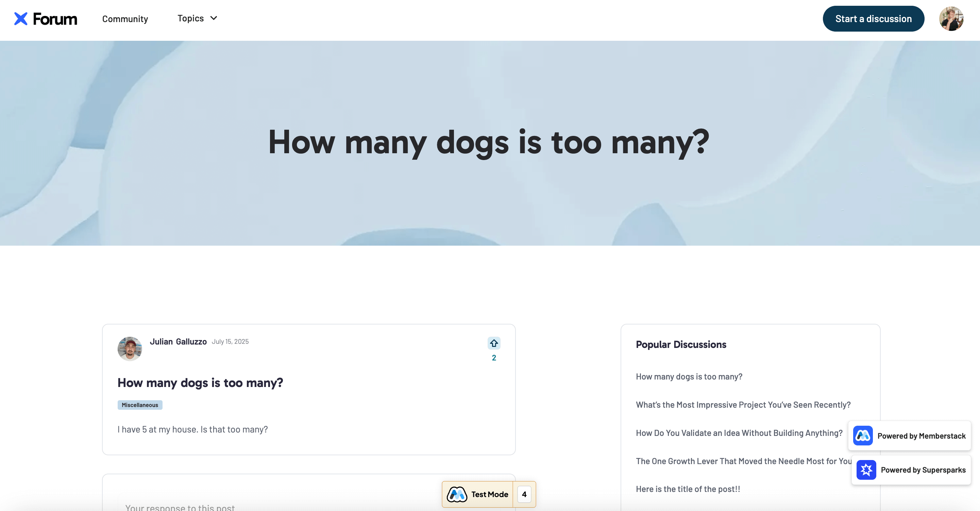Open the Community nav link
This screenshot has height=511, width=980.
tap(125, 19)
